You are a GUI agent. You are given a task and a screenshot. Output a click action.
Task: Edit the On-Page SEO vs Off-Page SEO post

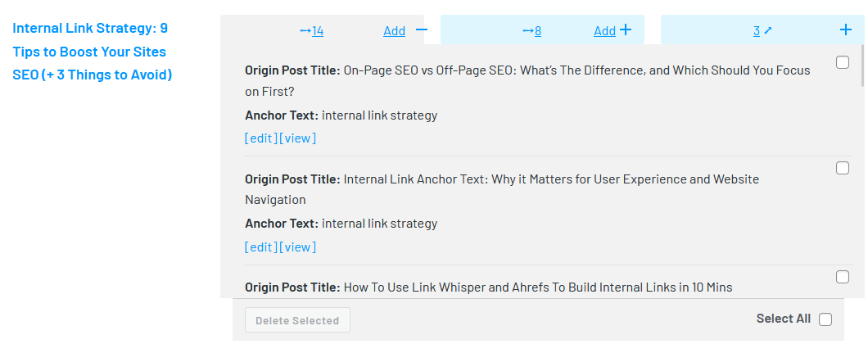click(261, 138)
